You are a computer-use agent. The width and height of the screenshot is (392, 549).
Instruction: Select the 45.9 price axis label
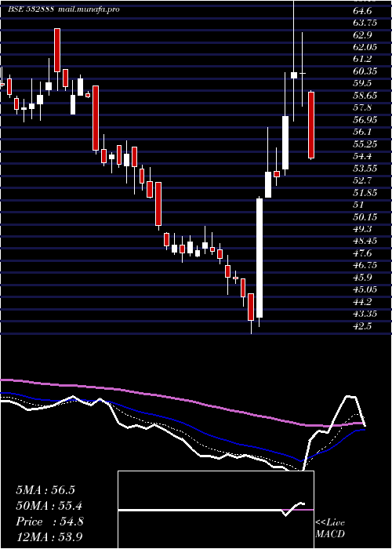[362, 278]
